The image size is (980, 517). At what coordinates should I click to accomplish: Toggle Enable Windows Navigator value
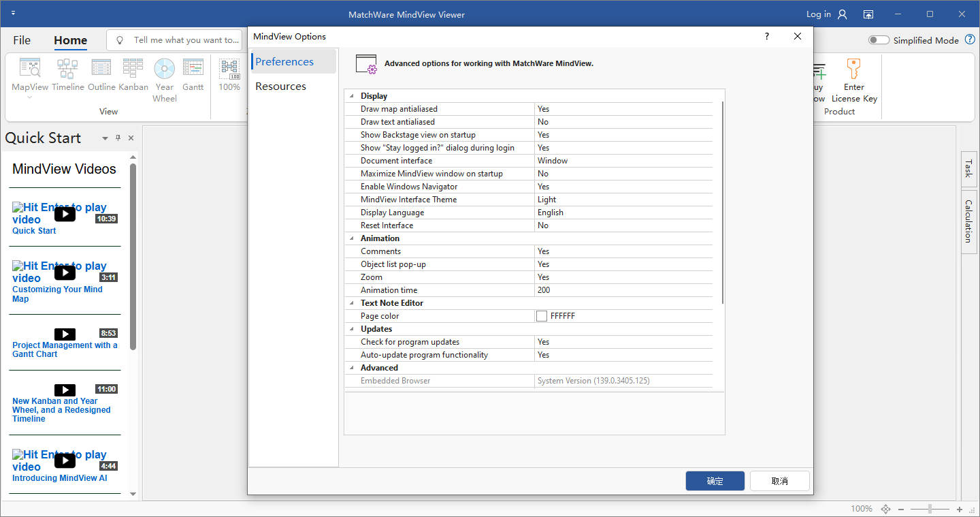point(623,187)
